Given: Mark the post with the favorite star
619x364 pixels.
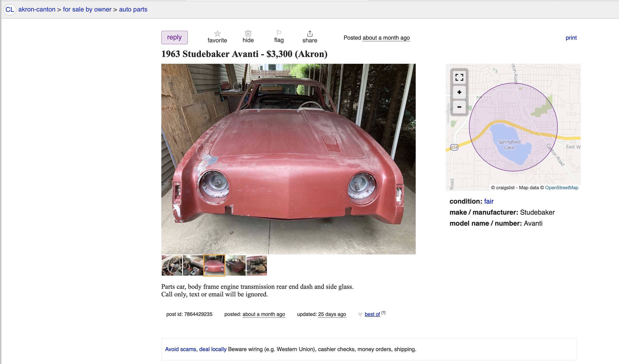Looking at the screenshot, I should (217, 37).
